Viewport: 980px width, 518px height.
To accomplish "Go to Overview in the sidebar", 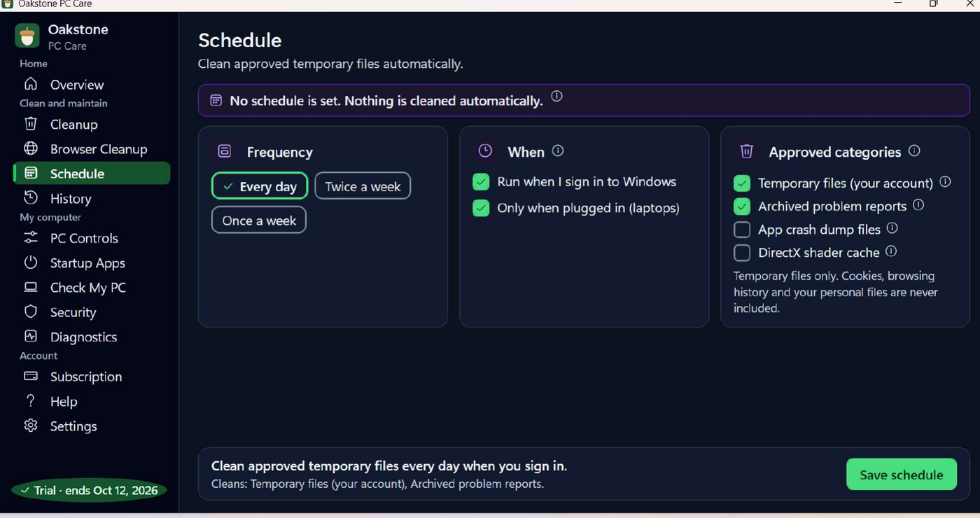I will tap(92, 85).
